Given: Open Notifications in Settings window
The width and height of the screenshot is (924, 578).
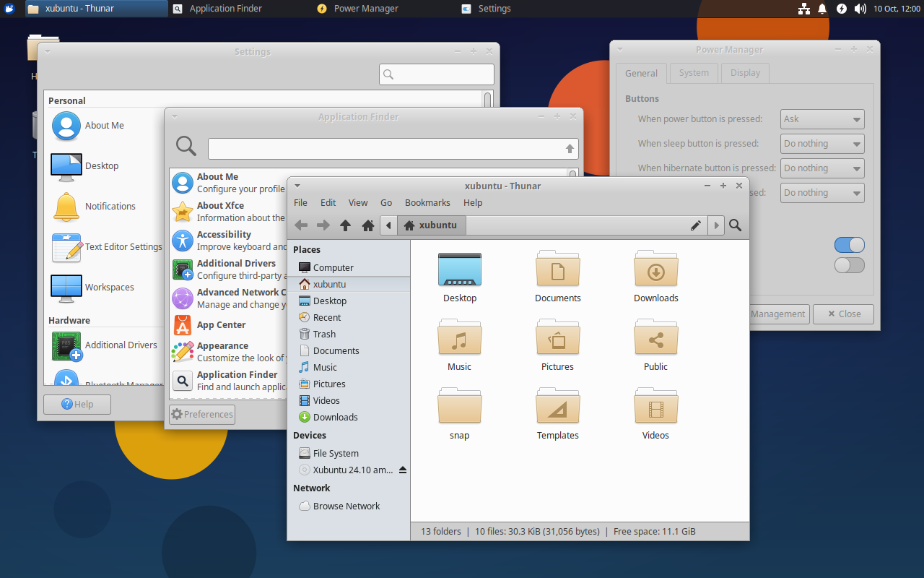Looking at the screenshot, I should point(94,207).
